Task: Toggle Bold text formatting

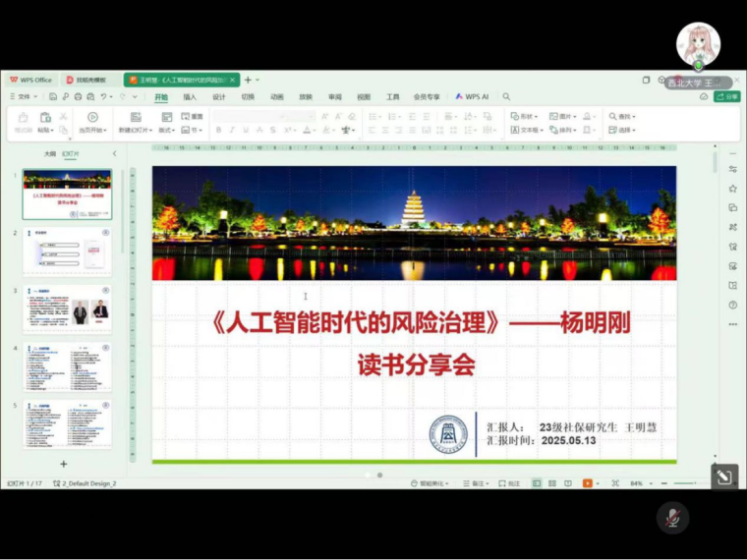Action: [x=218, y=130]
